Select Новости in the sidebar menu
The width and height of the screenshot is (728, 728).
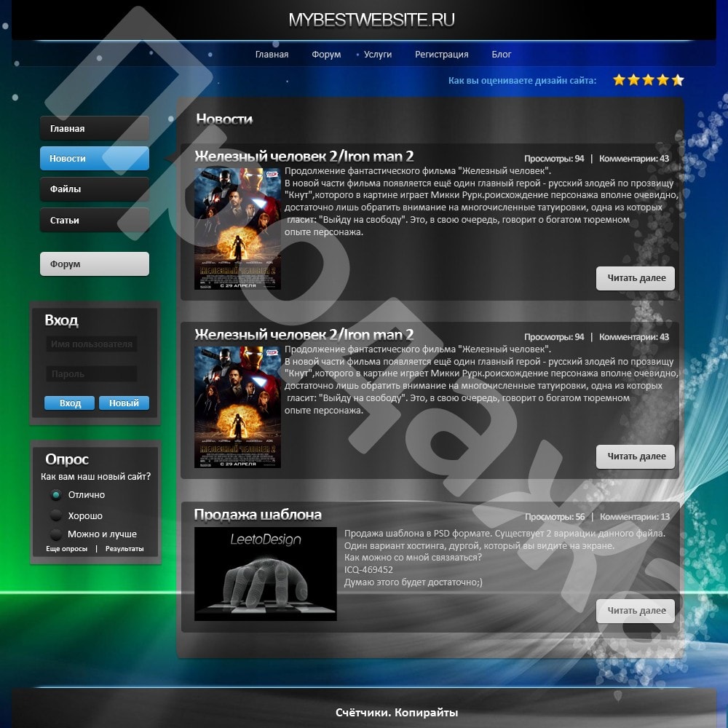point(95,158)
